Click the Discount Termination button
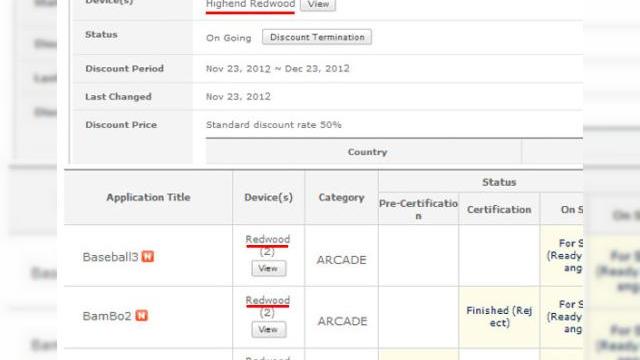The width and height of the screenshot is (640, 360). coord(317,37)
